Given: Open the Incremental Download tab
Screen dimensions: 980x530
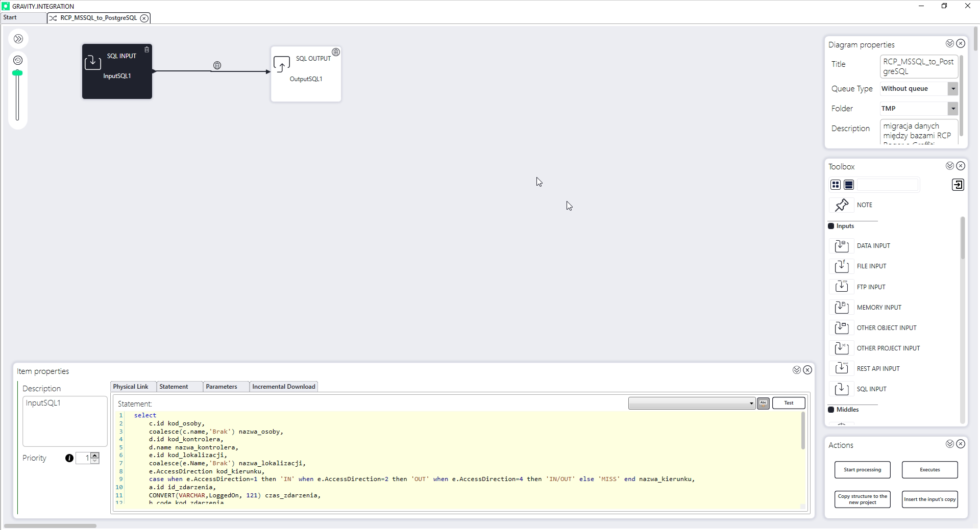Looking at the screenshot, I should (x=283, y=387).
